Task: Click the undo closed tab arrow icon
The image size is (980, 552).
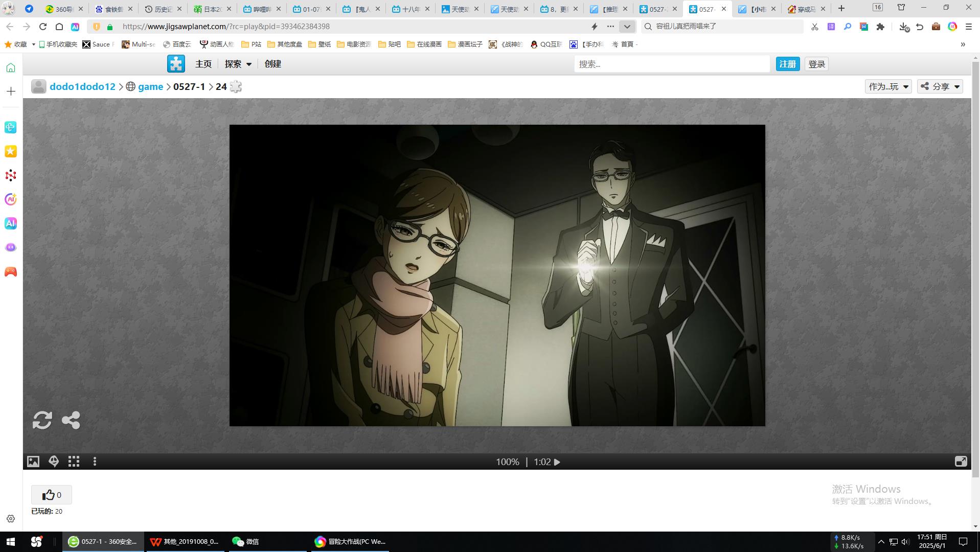Action: click(920, 27)
